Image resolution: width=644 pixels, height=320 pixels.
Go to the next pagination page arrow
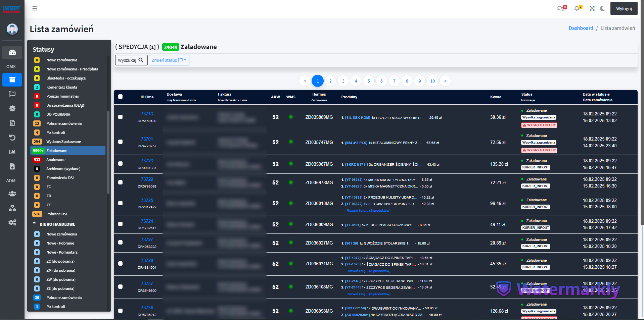coord(445,81)
